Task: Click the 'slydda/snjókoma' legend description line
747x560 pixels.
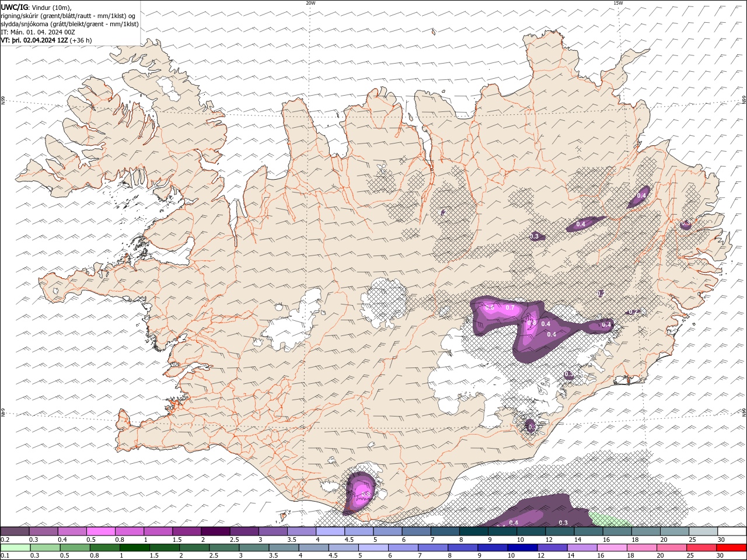Action: pos(70,24)
